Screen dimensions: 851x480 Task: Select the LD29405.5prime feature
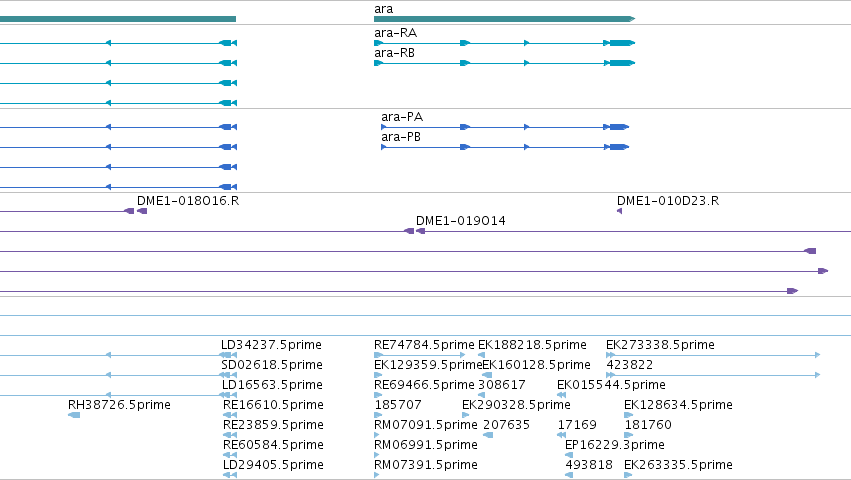tap(274, 465)
